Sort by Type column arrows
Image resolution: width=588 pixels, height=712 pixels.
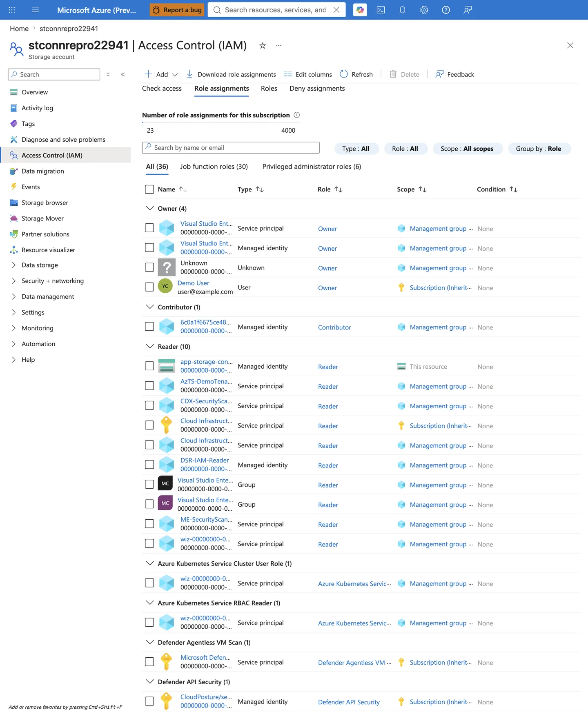tap(260, 189)
